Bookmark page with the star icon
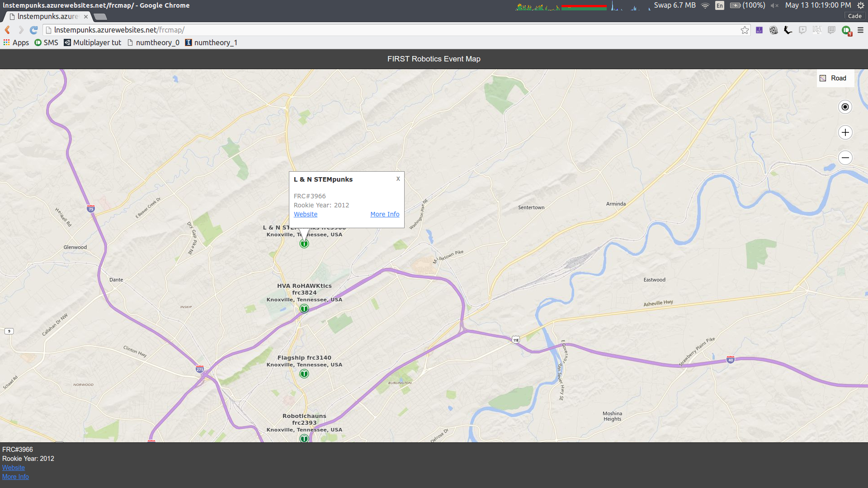 (745, 30)
